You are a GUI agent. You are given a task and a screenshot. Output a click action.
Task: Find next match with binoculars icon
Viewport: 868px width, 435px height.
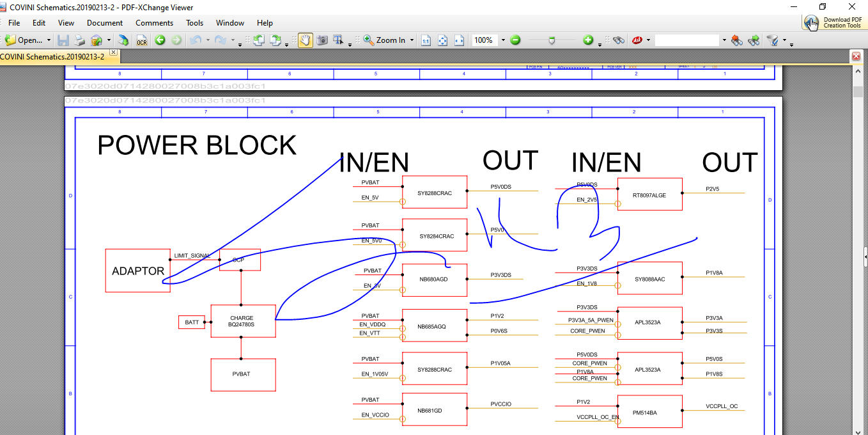(754, 40)
